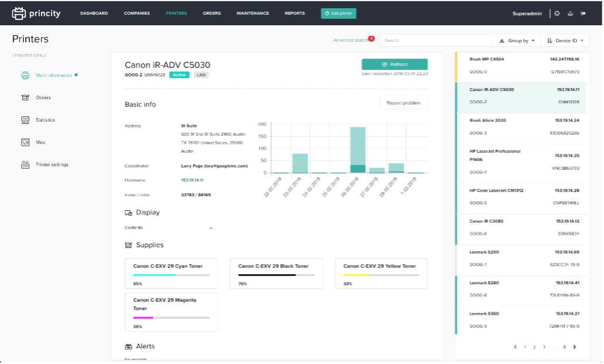604x364 pixels.
Task: Click the Add printer button
Action: 339,14
